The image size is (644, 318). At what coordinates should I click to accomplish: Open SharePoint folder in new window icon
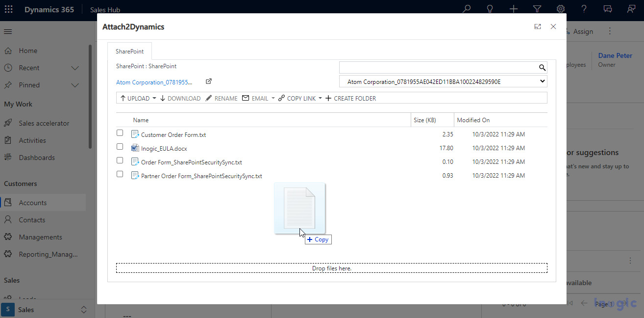208,81
